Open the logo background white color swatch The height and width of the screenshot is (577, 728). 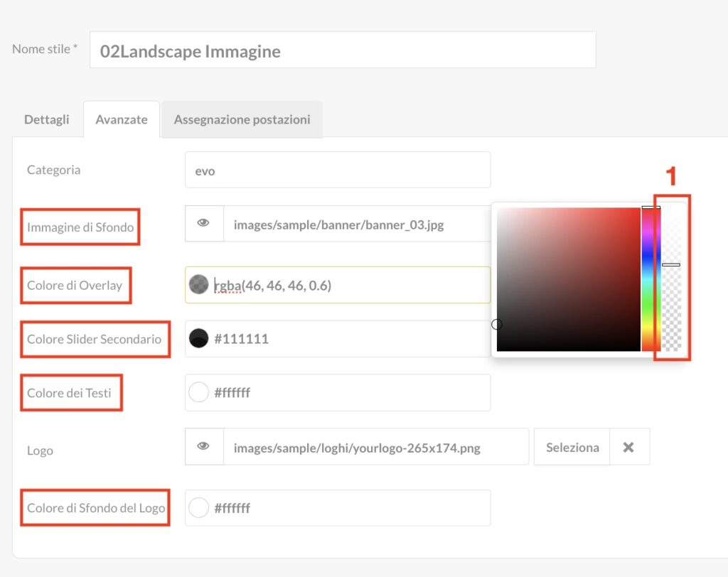click(x=199, y=508)
